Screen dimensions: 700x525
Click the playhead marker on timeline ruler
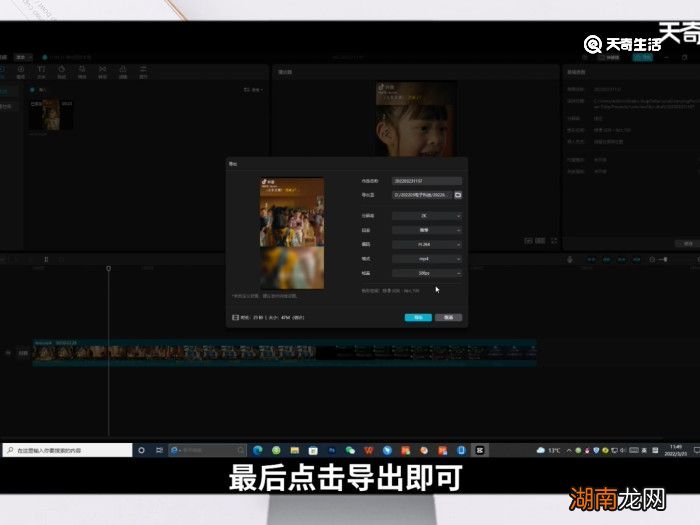coord(108,268)
